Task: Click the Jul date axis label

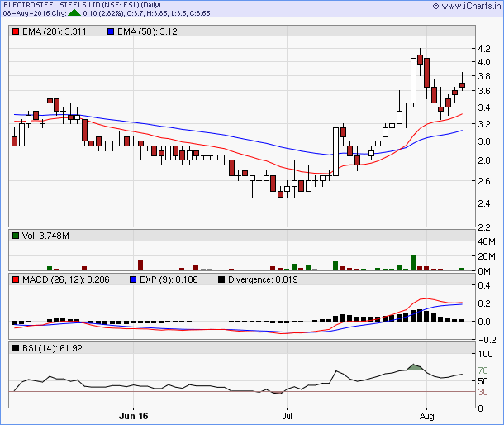Action: [287, 416]
